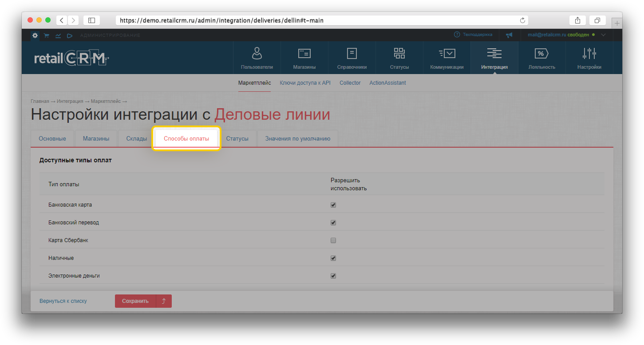Switch to the Склады tab
The image size is (644, 345).
pyautogui.click(x=136, y=138)
